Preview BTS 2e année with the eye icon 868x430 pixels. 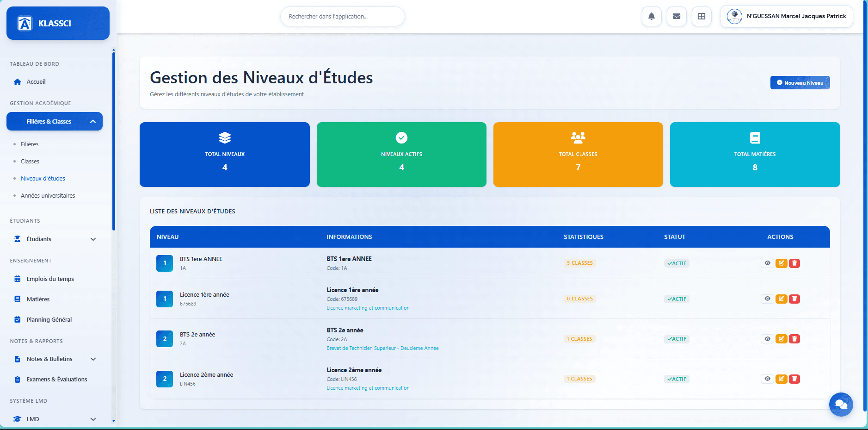click(767, 339)
